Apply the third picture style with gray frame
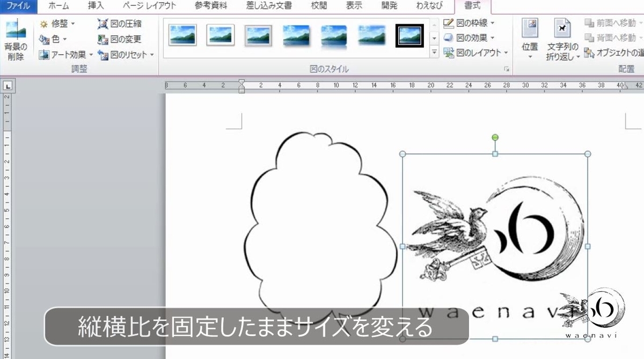 (x=258, y=35)
